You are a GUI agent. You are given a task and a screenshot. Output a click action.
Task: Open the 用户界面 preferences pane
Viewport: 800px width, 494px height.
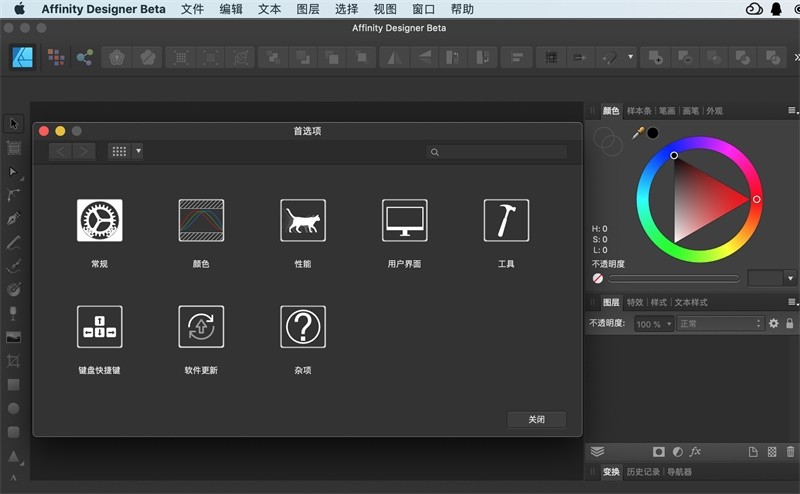click(405, 220)
